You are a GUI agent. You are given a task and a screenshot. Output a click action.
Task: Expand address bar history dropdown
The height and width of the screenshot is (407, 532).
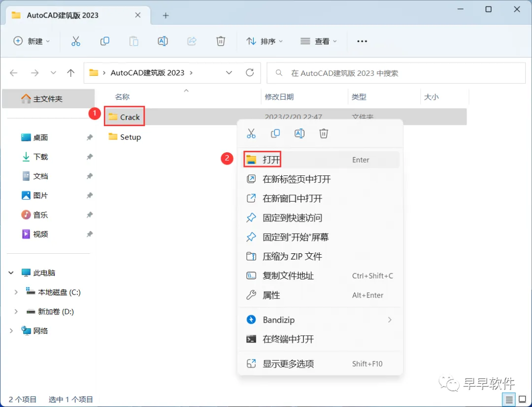[x=229, y=72]
